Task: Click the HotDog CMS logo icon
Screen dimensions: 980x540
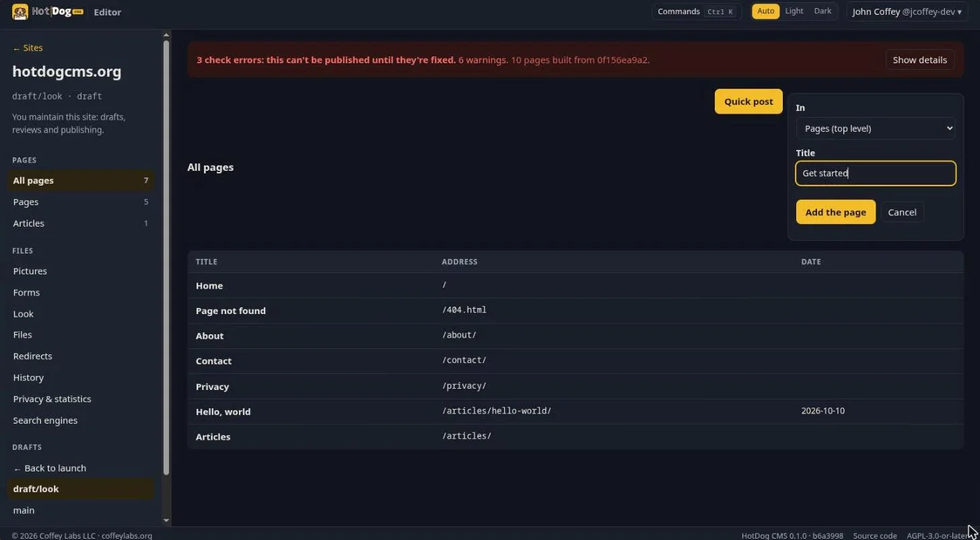Action: (x=20, y=11)
